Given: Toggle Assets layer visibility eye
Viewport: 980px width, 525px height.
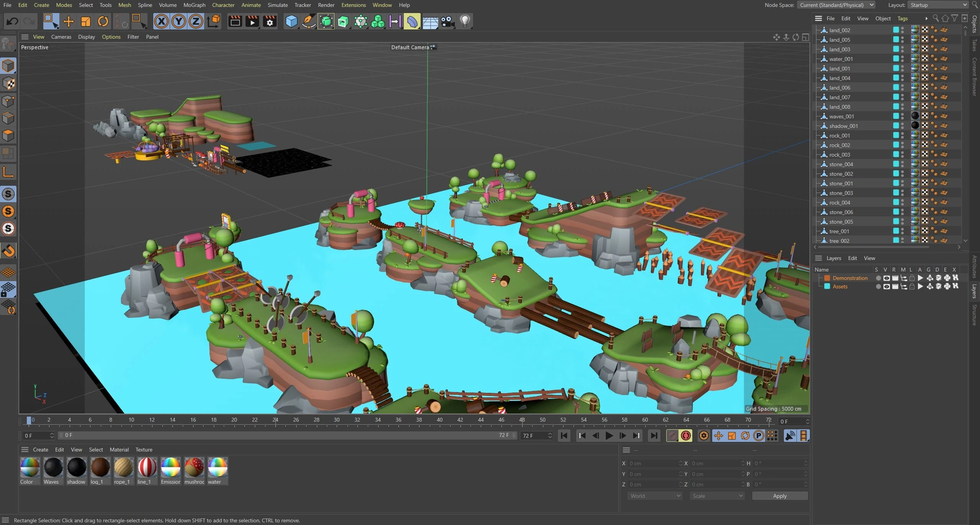Looking at the screenshot, I should 886,286.
